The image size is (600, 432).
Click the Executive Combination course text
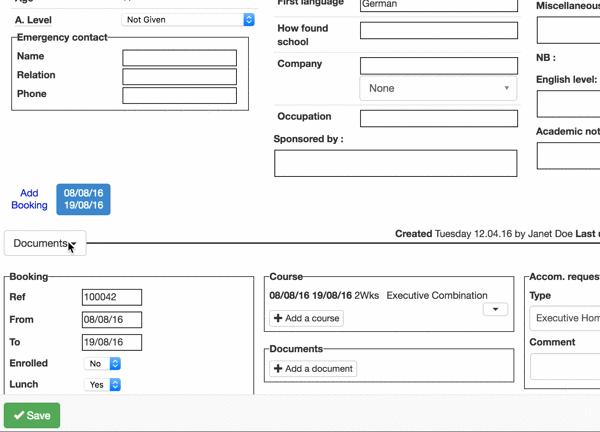tap(437, 295)
